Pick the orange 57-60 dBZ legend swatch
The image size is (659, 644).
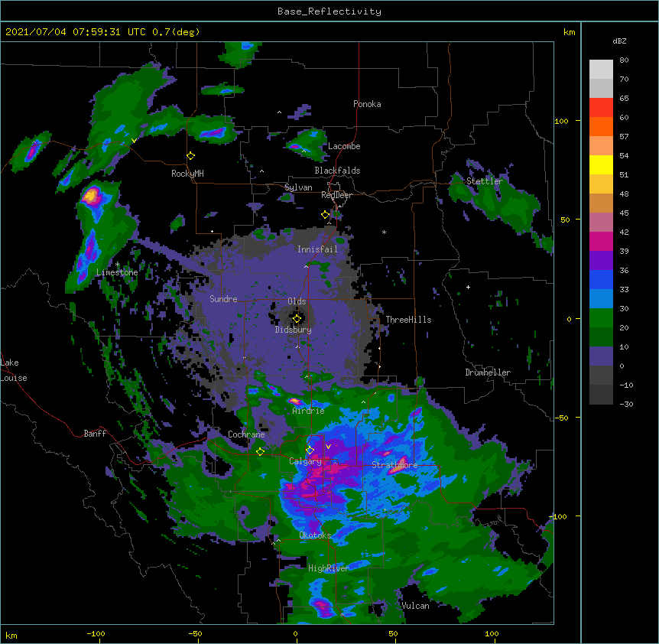(601, 126)
